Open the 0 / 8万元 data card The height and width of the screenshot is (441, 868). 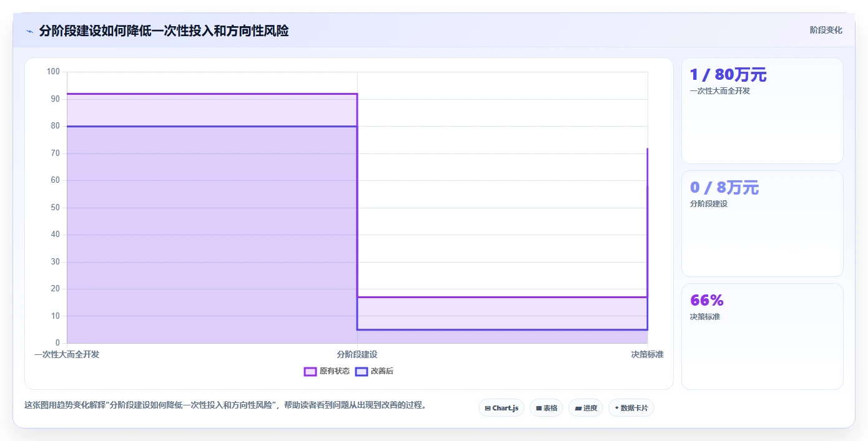pos(762,224)
